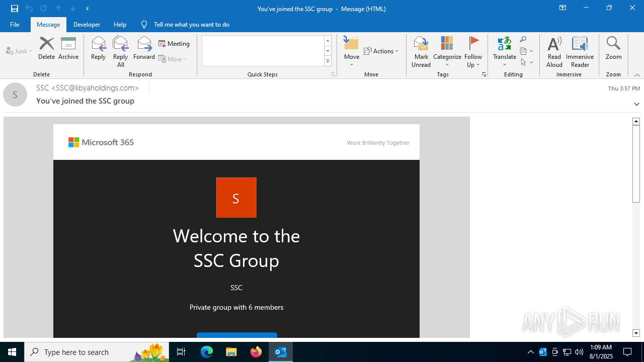Open File Explorer from the taskbar

coord(231,352)
